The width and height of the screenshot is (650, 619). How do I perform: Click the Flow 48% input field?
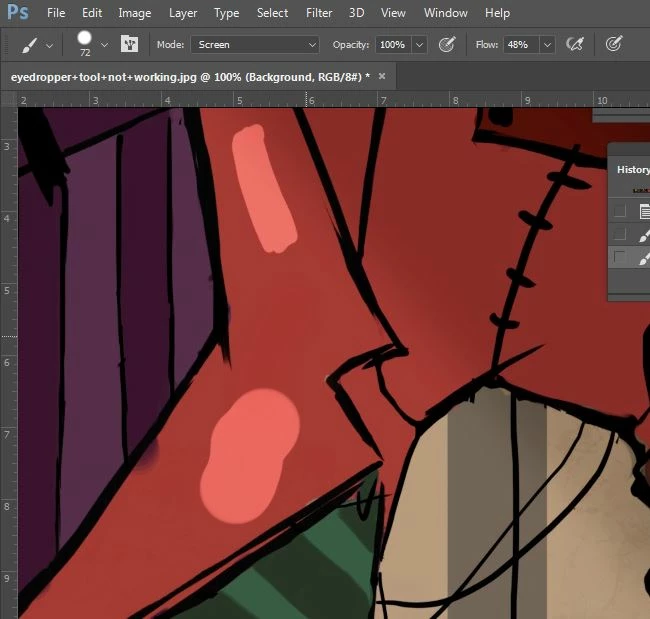(521, 45)
